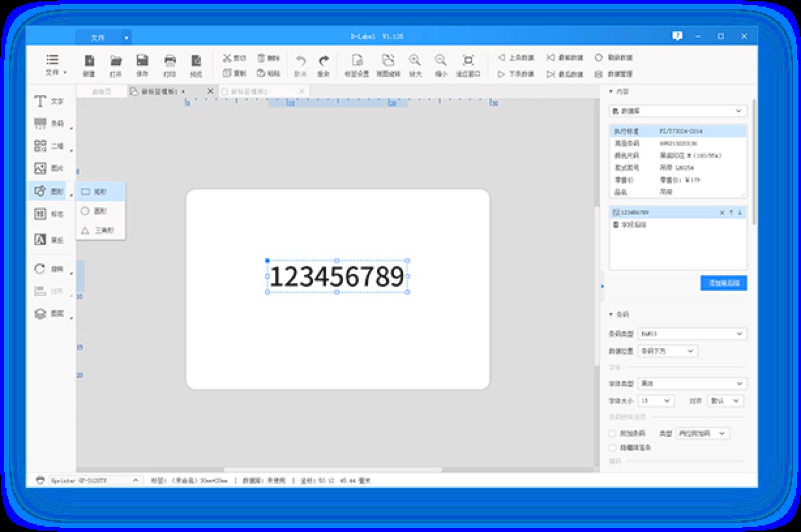
Task: Select the QR code (二维) tool
Action: pos(49,147)
